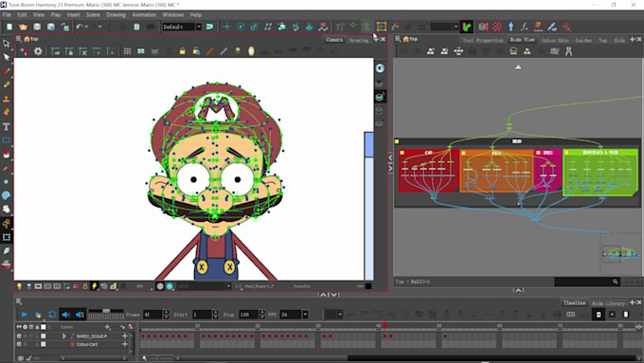Open the Scene menu
Image resolution: width=644 pixels, height=363 pixels.
tap(93, 15)
